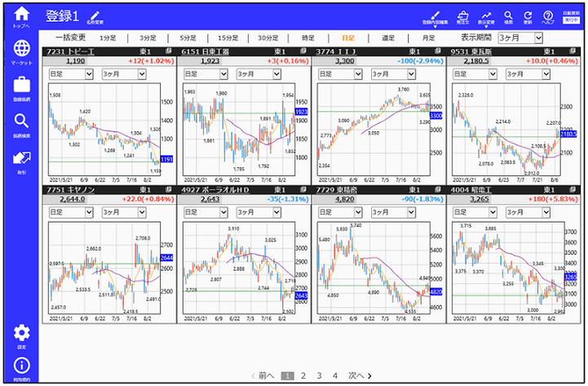
Task: Click price 4,820 in 7729 東精密 panel
Action: tap(345, 199)
